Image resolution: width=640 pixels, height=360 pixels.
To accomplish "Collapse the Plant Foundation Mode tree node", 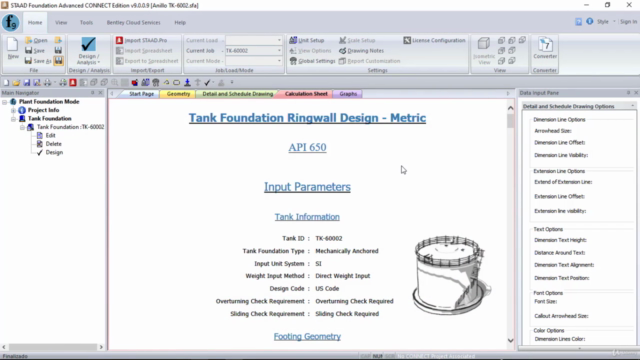I will coord(4,102).
